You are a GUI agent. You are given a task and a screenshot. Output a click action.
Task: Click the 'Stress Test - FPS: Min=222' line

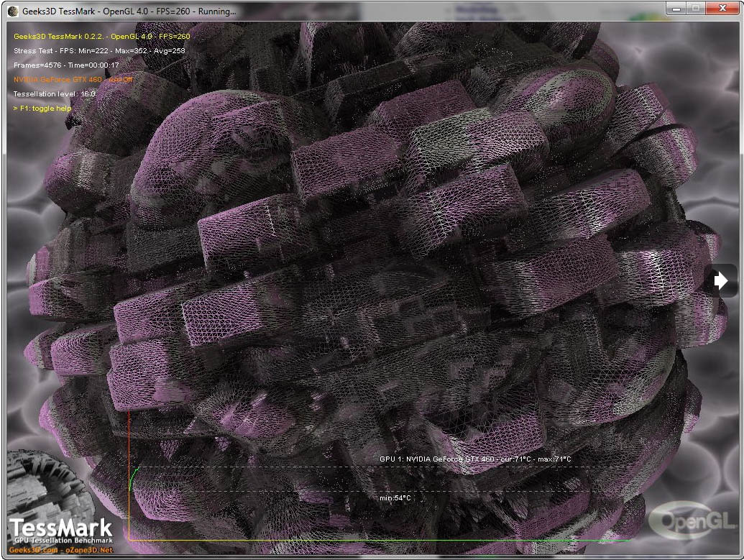point(99,50)
